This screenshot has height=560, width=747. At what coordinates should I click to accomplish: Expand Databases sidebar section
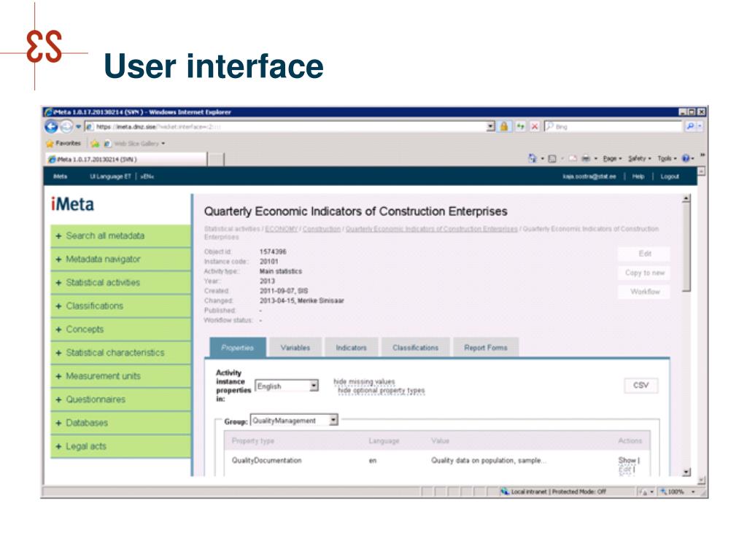coord(120,422)
